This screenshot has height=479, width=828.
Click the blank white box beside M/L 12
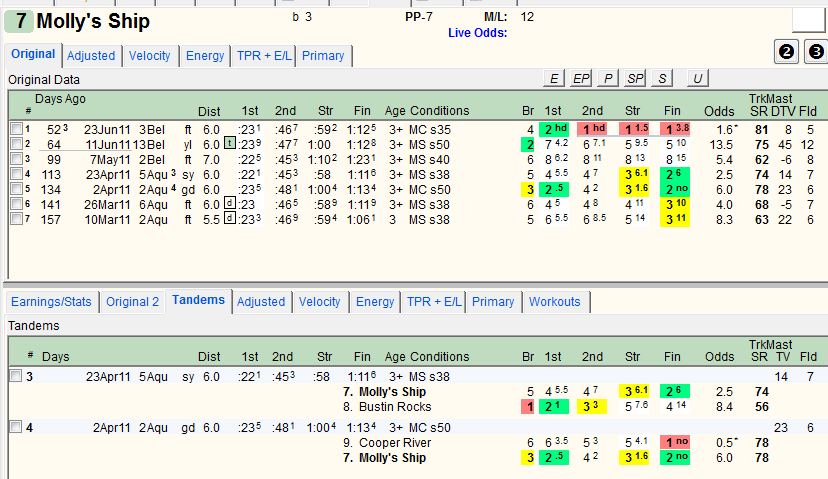pyautogui.click(x=808, y=20)
